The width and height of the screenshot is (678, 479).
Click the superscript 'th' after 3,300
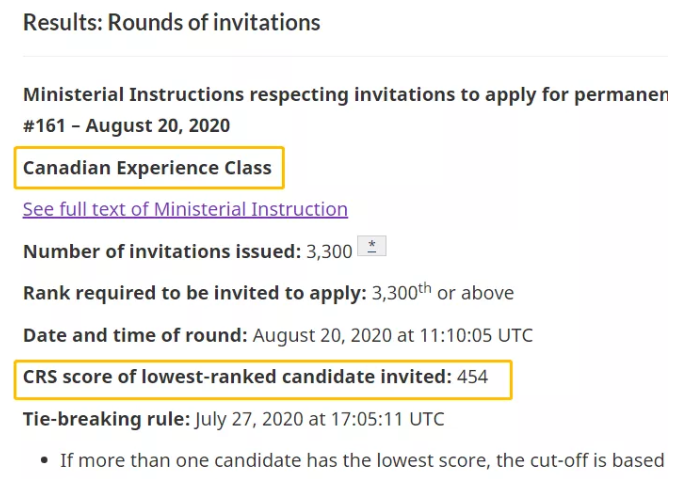[x=423, y=287]
